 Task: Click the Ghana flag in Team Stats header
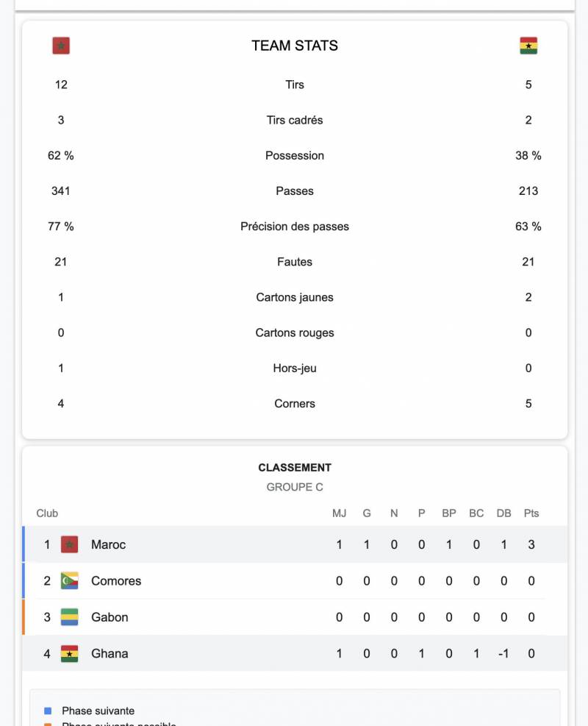tap(528, 46)
